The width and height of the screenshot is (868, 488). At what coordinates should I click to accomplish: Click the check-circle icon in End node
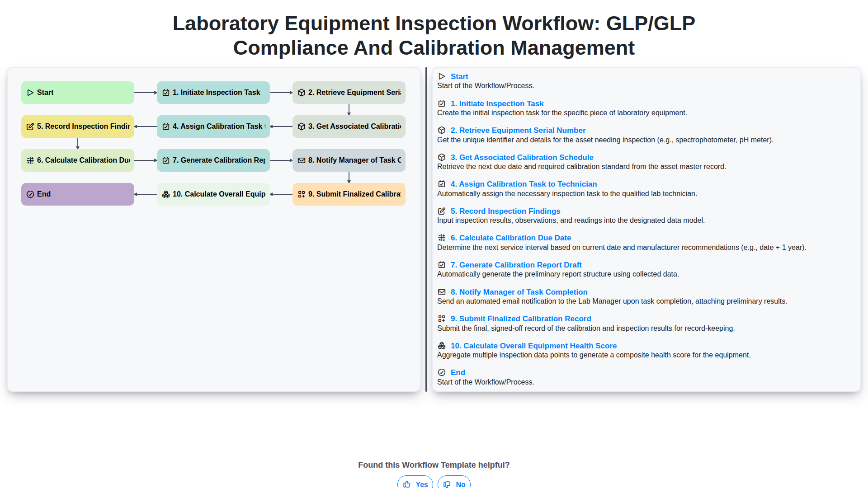click(x=30, y=194)
